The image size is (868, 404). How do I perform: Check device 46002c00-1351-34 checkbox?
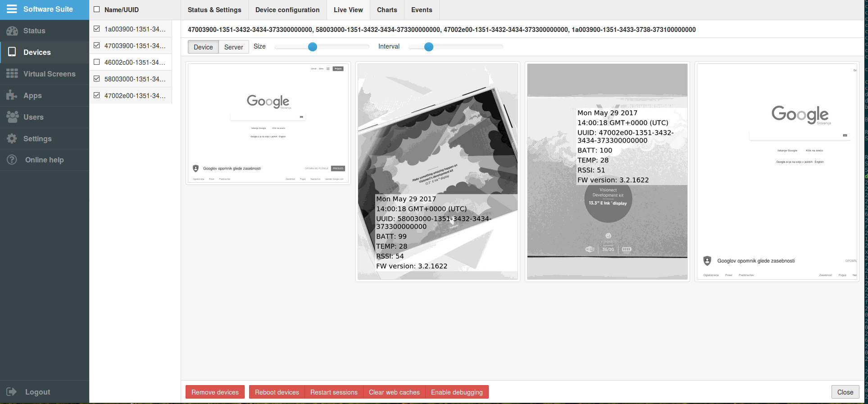(96, 62)
